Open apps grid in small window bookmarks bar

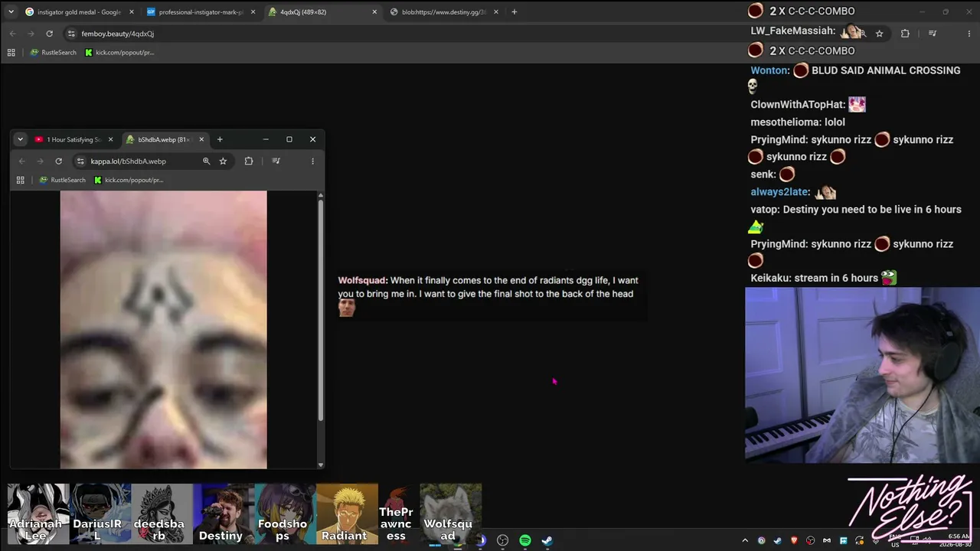21,181
